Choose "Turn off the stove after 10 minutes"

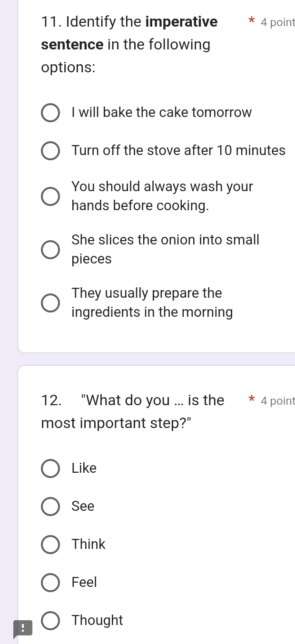pyautogui.click(x=50, y=151)
